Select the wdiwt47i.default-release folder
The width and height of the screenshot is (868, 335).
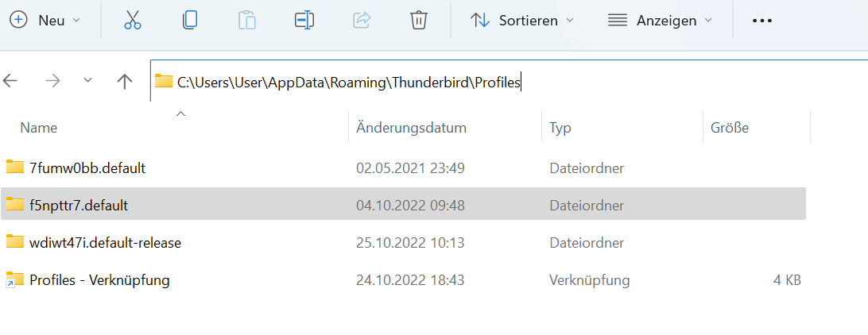click(105, 243)
